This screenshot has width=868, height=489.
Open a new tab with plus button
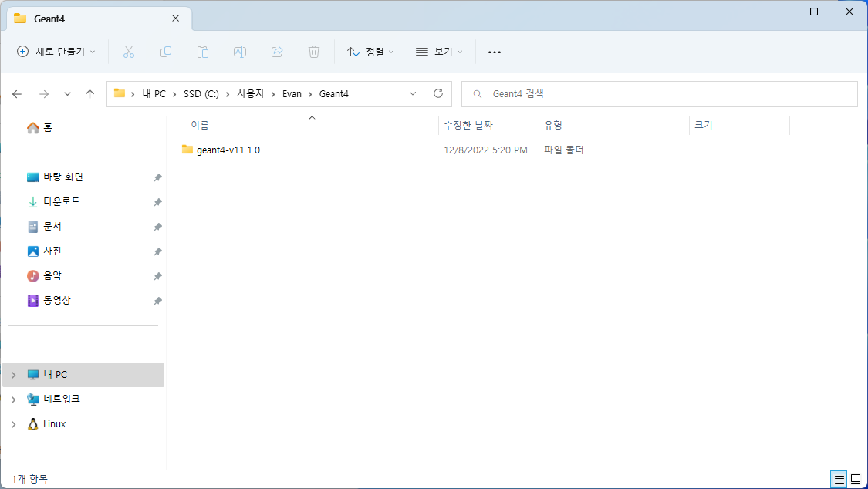(211, 19)
